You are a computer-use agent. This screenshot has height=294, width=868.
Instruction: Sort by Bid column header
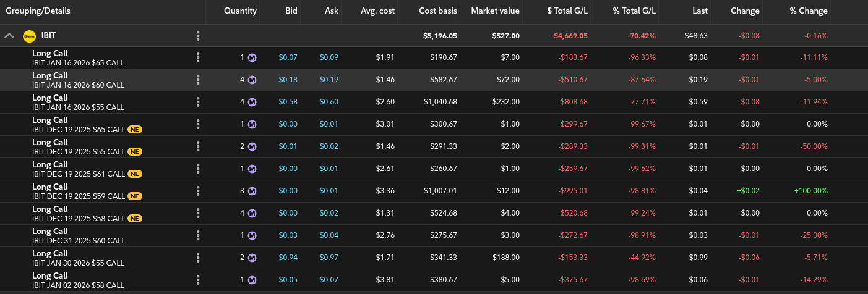pyautogui.click(x=291, y=11)
